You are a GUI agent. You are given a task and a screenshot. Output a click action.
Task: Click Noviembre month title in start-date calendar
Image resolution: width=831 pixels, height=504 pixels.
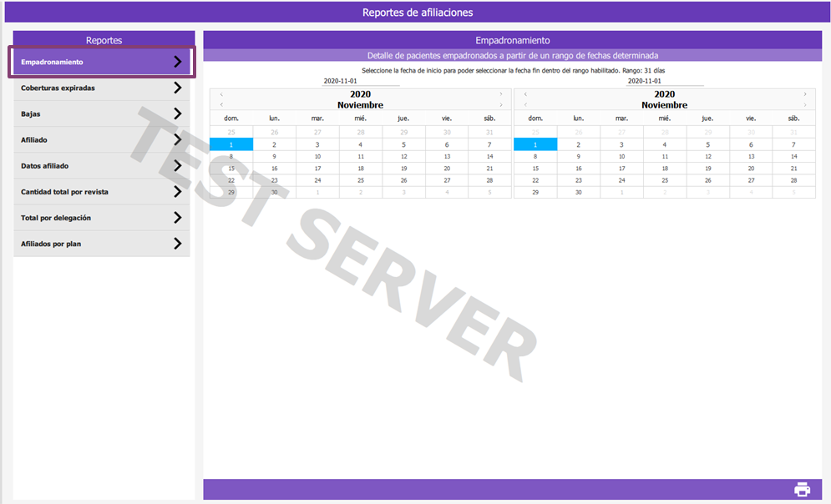pyautogui.click(x=361, y=105)
